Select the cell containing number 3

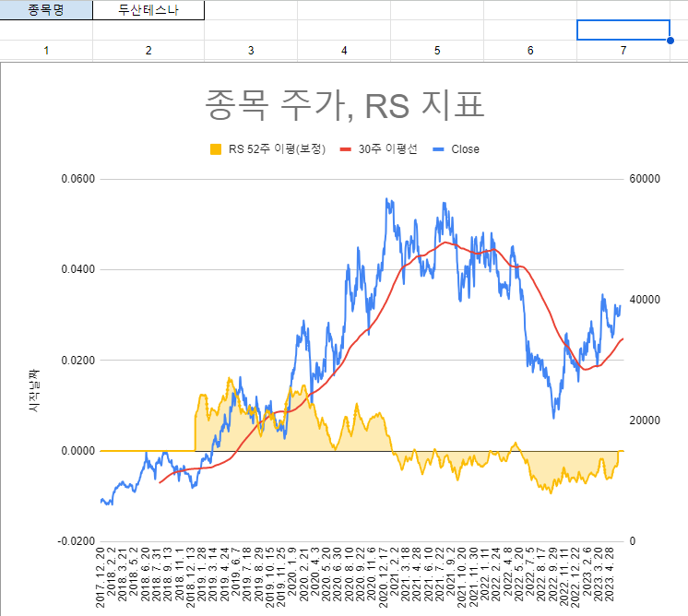coord(251,51)
